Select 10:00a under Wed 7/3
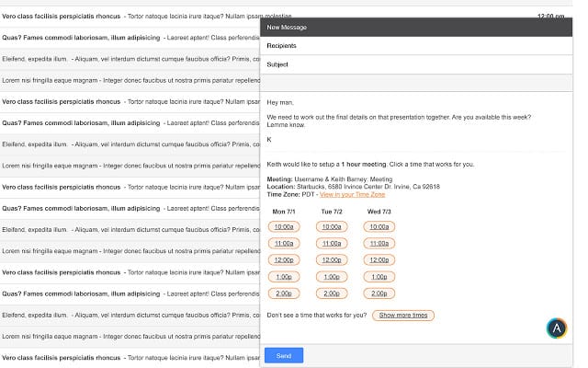This screenshot has height=368, width=588. coord(379,227)
